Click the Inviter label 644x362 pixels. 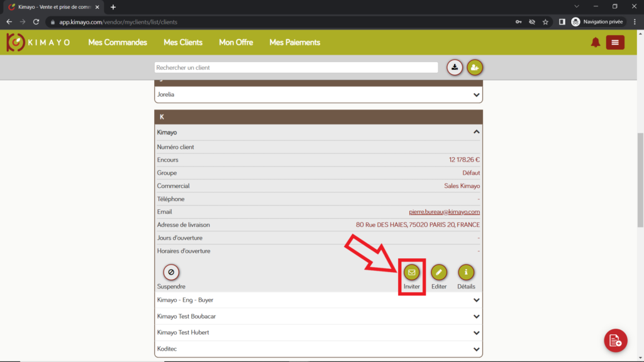tap(411, 287)
